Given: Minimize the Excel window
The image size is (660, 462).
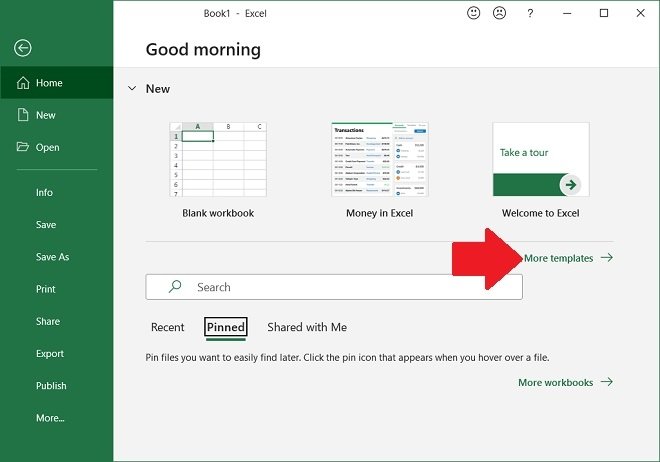Looking at the screenshot, I should point(567,13).
